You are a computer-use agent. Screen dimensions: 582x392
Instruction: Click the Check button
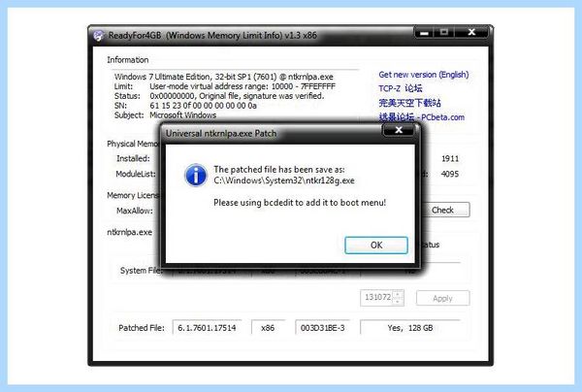(442, 211)
